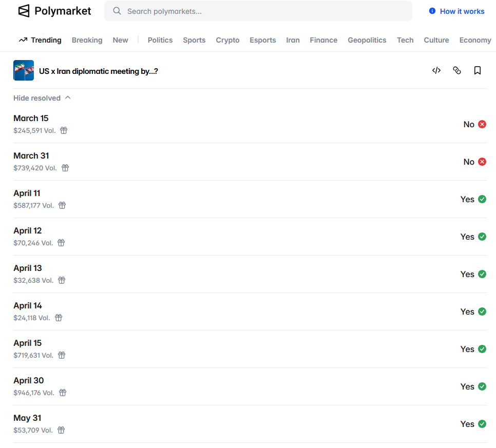Click the $587,177 Vol. text
Viewport: 496px width, 448px height.
(x=33, y=205)
